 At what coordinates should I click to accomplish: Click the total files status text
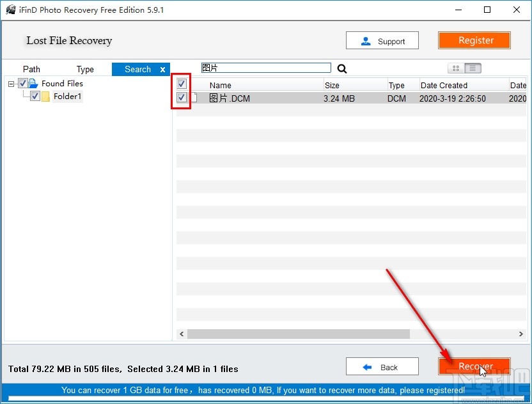pos(123,369)
